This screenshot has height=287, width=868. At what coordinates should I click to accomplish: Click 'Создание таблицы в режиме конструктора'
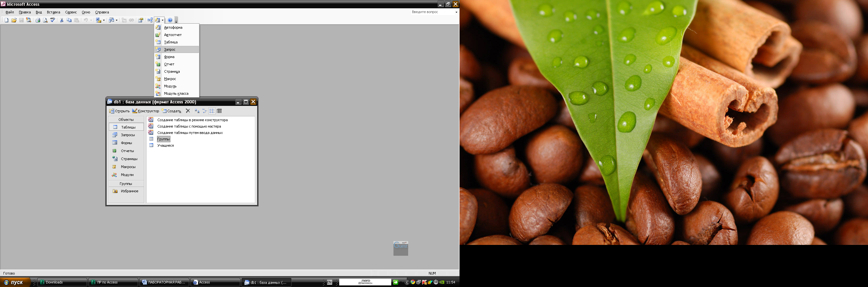[192, 120]
